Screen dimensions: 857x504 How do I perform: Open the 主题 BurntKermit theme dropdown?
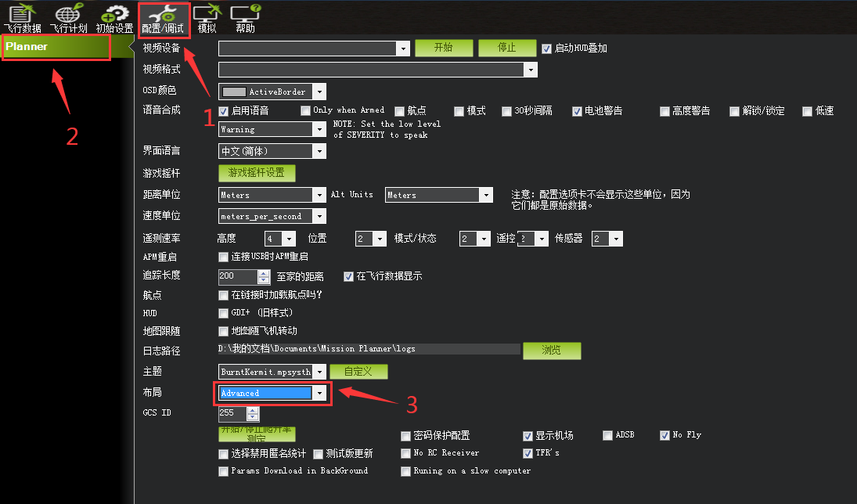coord(319,372)
